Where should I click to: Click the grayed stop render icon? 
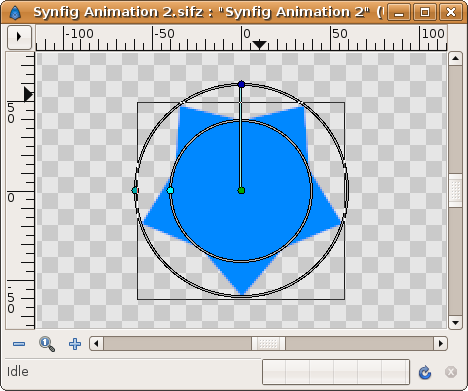coord(451,372)
